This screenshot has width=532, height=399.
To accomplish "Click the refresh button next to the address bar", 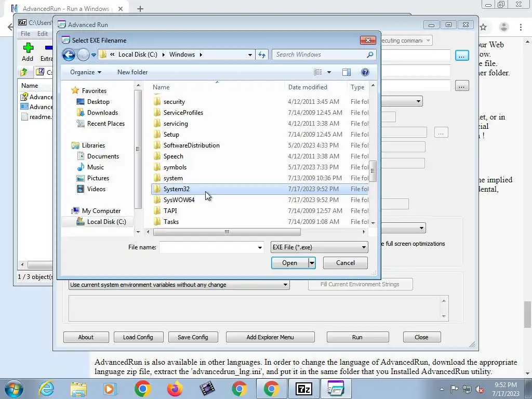I will tap(262, 55).
